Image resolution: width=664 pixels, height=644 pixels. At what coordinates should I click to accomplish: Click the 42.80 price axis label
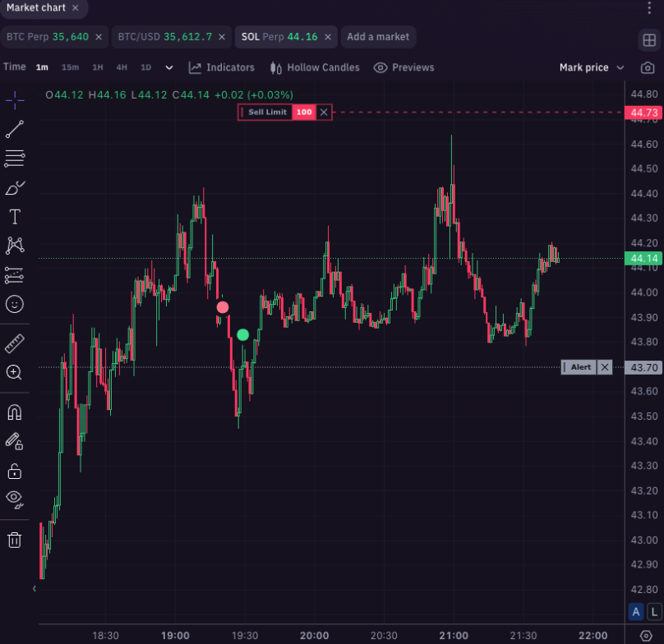click(x=644, y=590)
